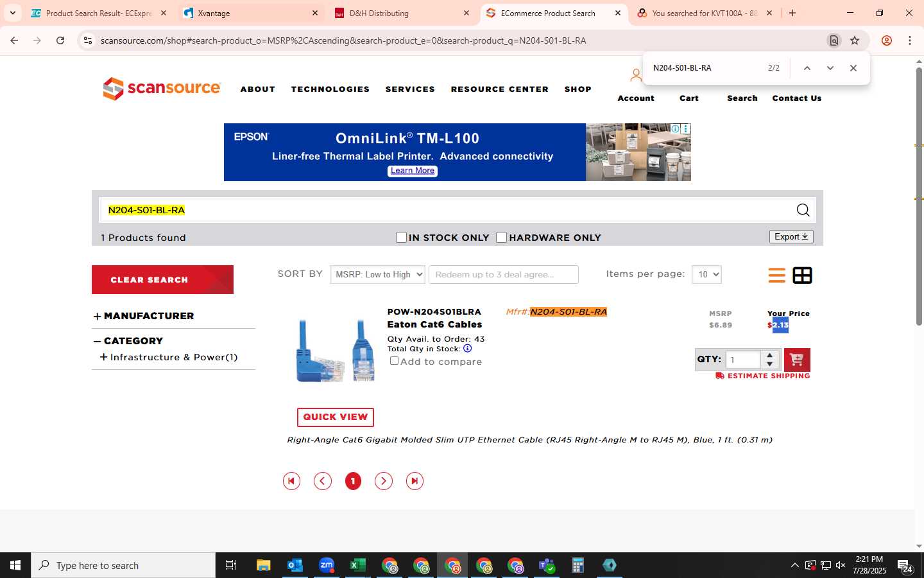Jump to previous find-in-page match
924x578 pixels.
click(x=807, y=68)
